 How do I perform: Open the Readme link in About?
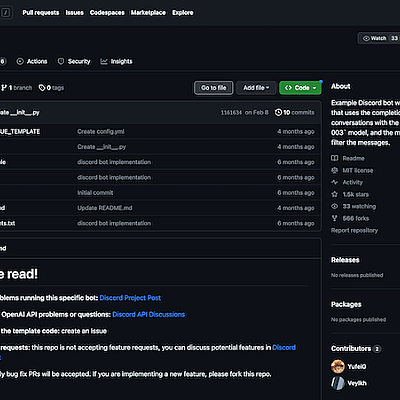[x=348, y=158]
